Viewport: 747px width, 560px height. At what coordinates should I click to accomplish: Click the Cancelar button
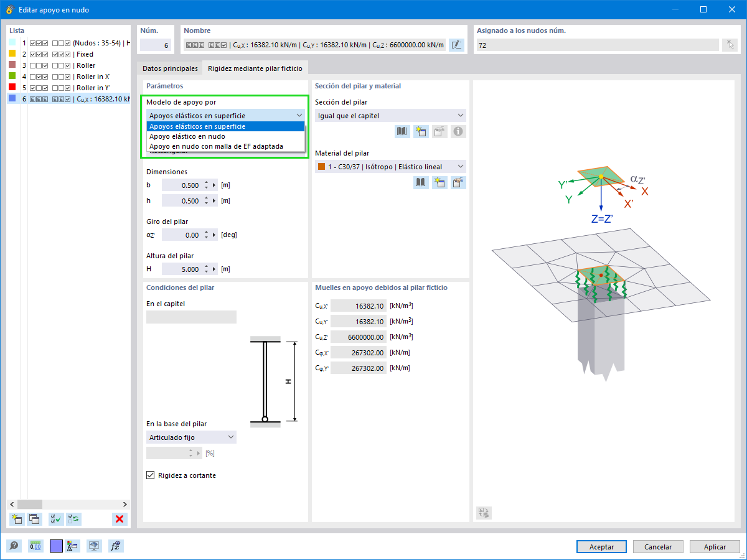tap(658, 547)
